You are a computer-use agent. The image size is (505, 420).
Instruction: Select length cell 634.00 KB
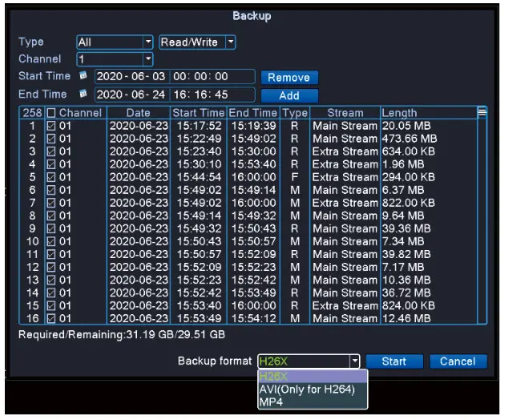click(x=409, y=151)
